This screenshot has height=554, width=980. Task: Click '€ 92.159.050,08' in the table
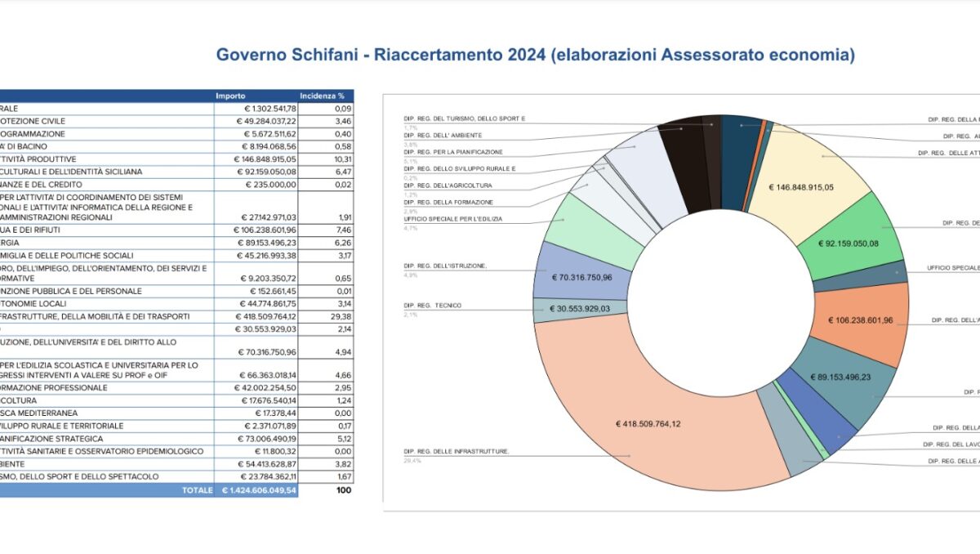pyautogui.click(x=267, y=172)
